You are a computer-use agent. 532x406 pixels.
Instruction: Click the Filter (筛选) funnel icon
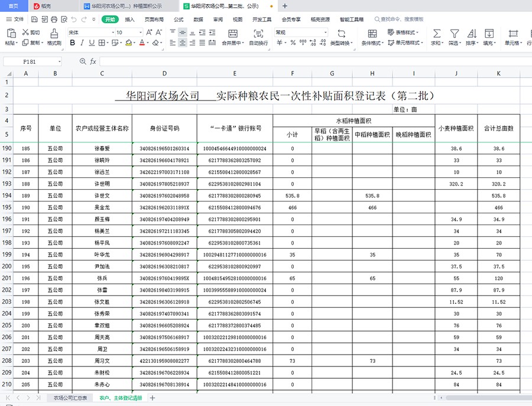click(x=454, y=33)
